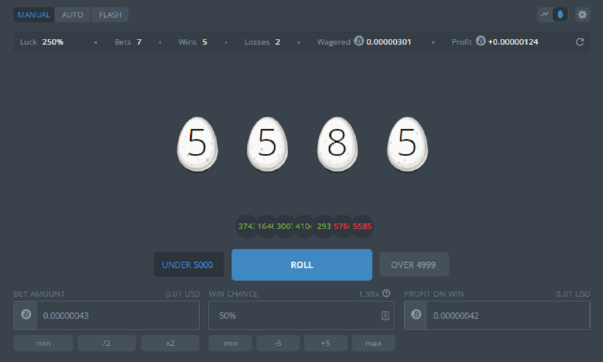
Task: Switch to the FLASH tab
Action: 110,15
